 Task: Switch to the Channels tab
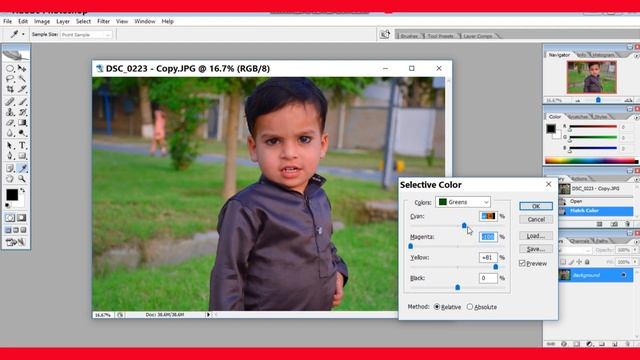[579, 241]
